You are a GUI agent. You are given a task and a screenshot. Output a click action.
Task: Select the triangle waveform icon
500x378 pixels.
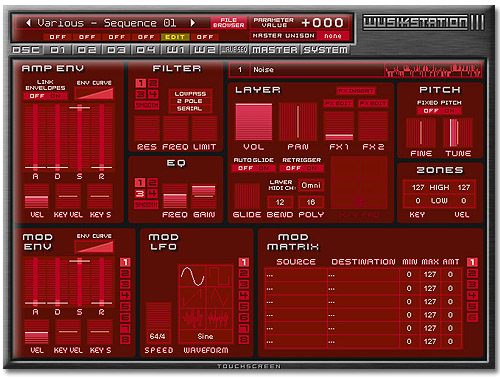coord(219,297)
